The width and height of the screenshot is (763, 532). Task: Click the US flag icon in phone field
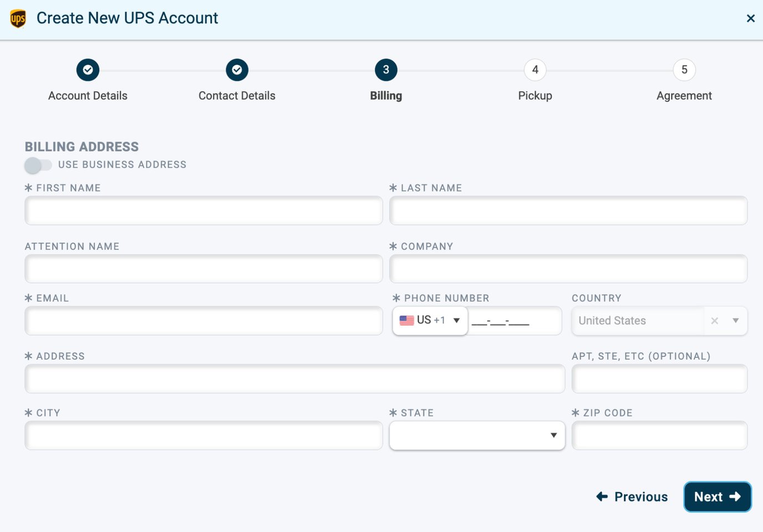(x=406, y=320)
